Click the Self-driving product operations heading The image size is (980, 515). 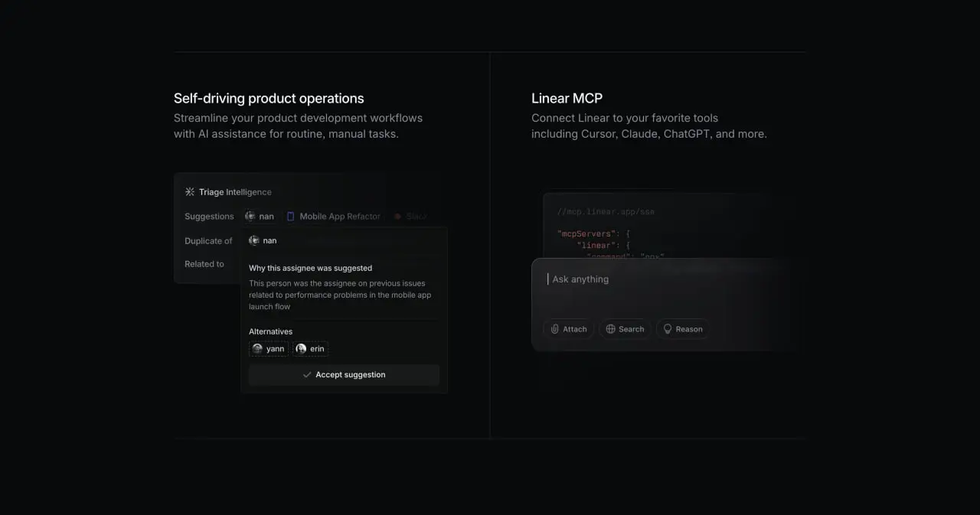(269, 98)
